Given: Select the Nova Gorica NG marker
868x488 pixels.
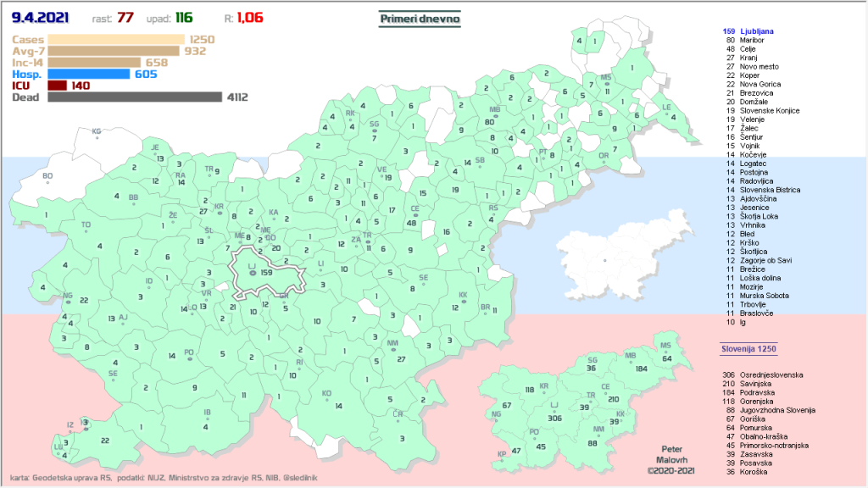Looking at the screenshot, I should point(68,301).
